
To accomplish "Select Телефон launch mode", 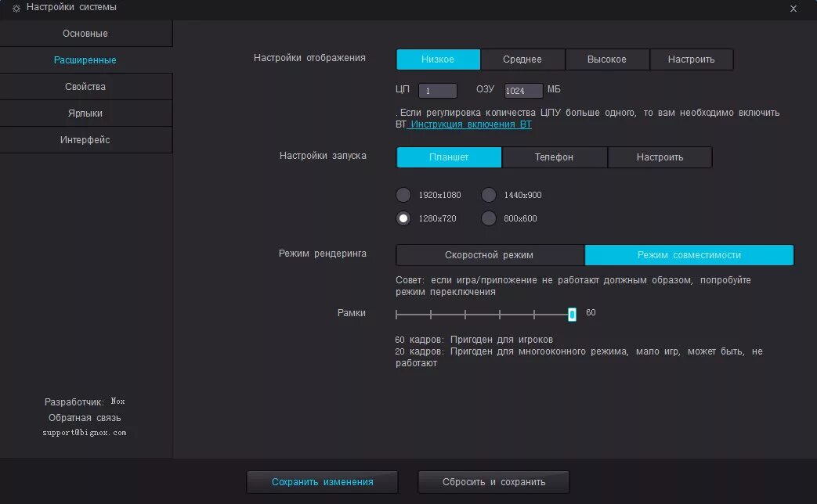I will 554,157.
